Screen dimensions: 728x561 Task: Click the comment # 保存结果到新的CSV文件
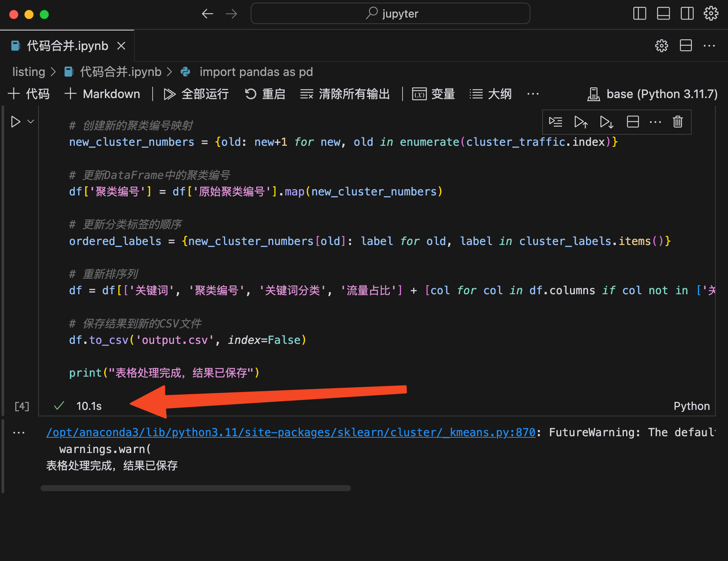pyautogui.click(x=135, y=324)
